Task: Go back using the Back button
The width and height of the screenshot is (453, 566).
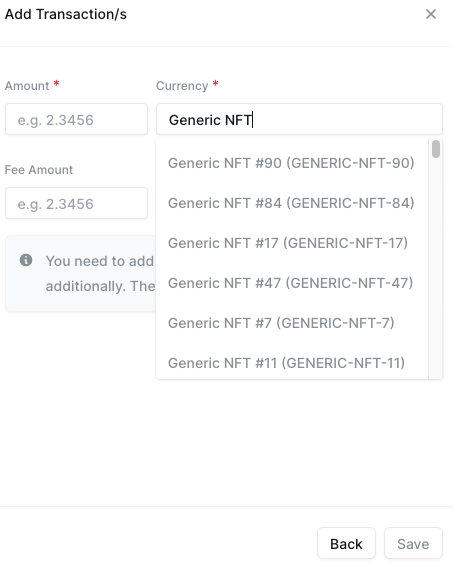Action: coord(346,543)
